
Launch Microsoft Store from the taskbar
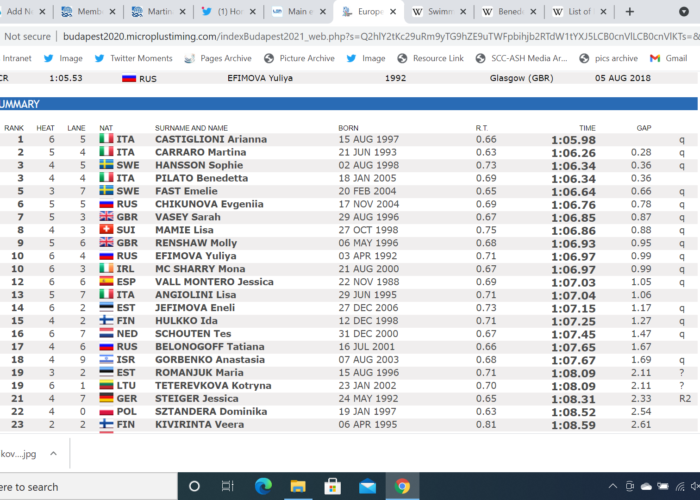click(333, 487)
